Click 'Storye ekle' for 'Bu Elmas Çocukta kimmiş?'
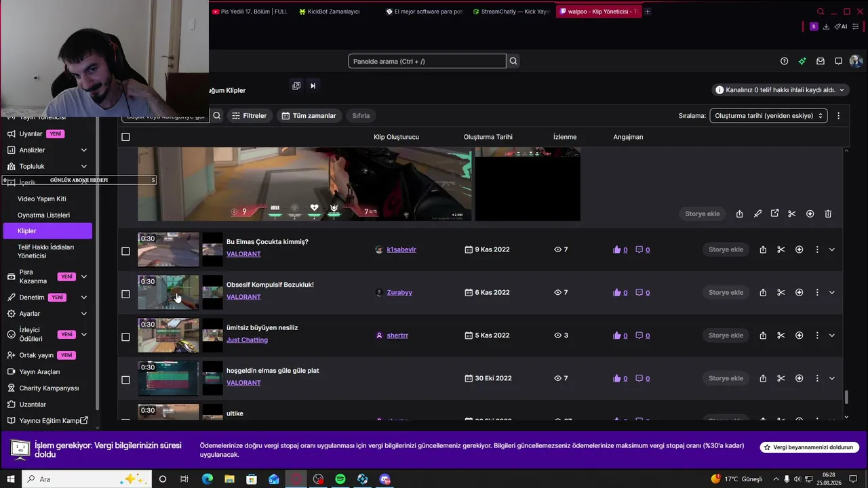The height and width of the screenshot is (488, 868). [726, 249]
